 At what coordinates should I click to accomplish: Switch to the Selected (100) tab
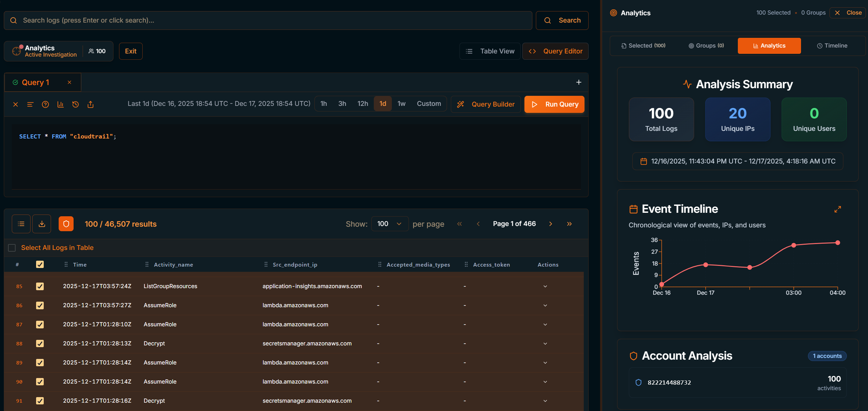tap(643, 46)
